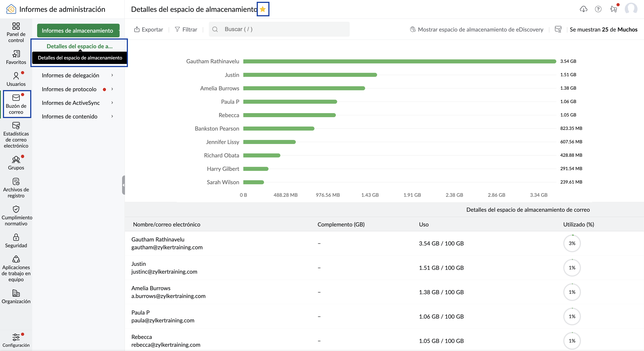Open Cumplimiento normativo section
Viewport: 644px width, 351px height.
tap(16, 216)
